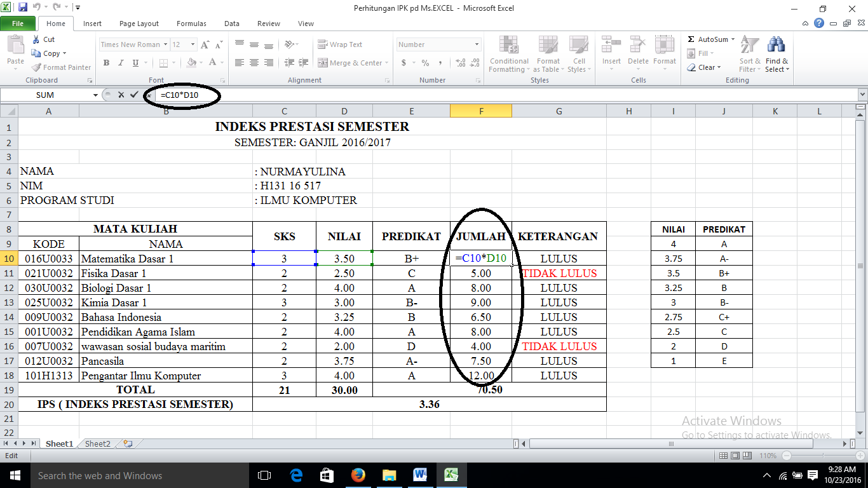Open Format as Table gallery
Screen dimensions: 868x488
548,55
